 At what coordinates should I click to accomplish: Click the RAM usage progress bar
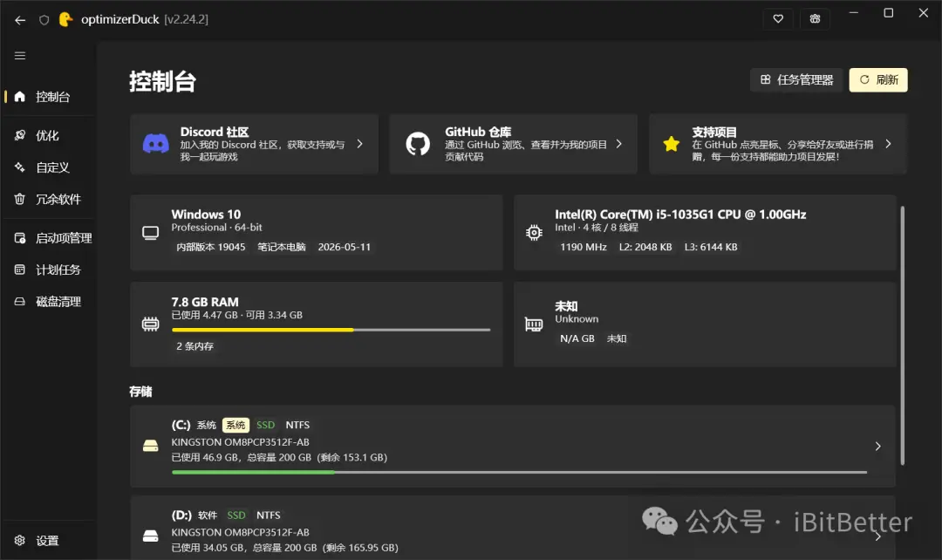pyautogui.click(x=331, y=329)
